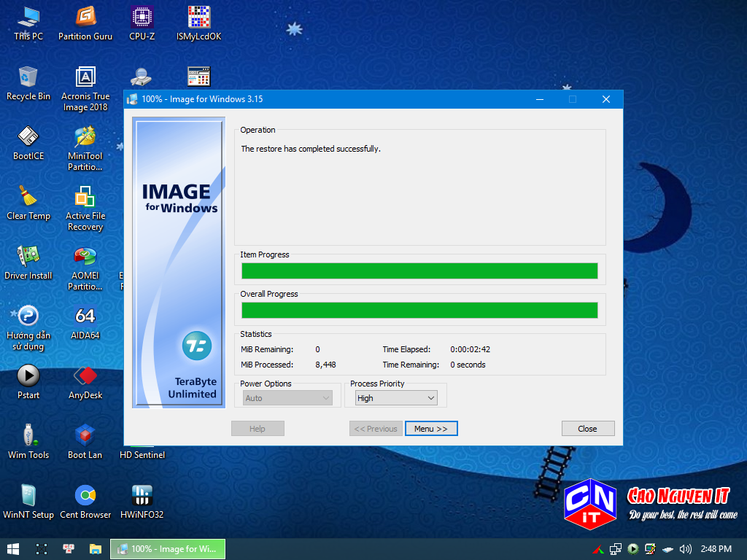Click the Overall Progress bar
Image resolution: width=747 pixels, height=560 pixels.
coord(419,311)
